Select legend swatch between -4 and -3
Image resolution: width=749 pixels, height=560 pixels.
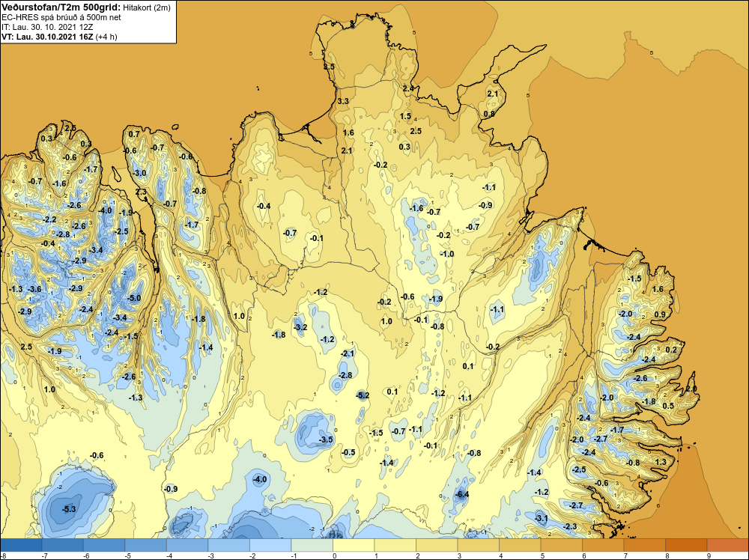tap(187, 544)
